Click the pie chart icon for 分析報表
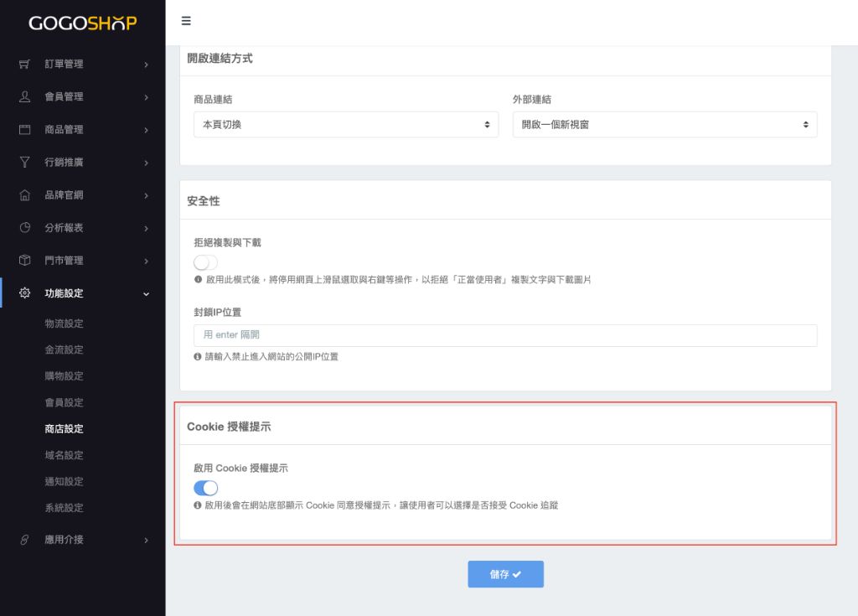 [x=24, y=227]
